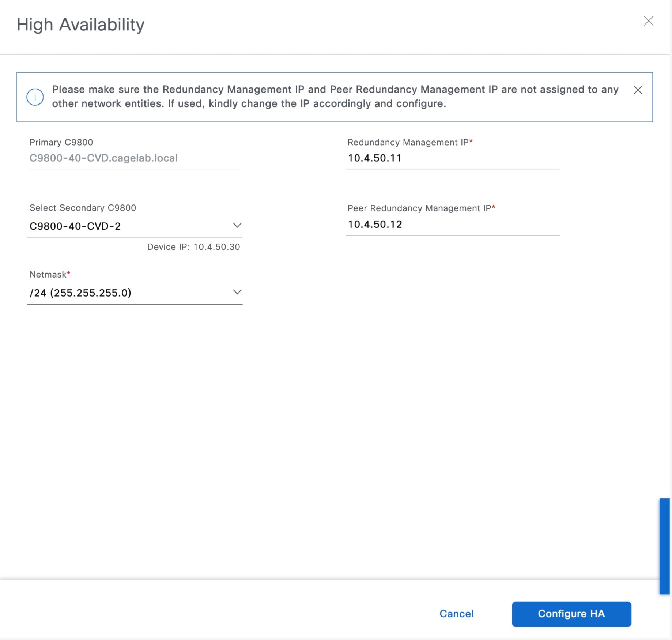Click the banner warning message text
Screen dimensions: 672x640
pos(335,97)
